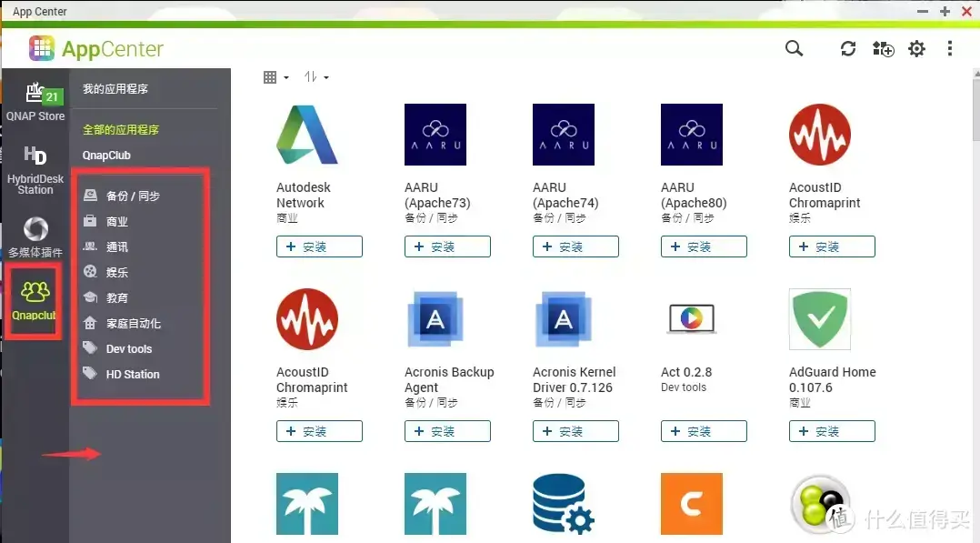Screen dimensions: 980x543
Task: Open manual install app icon
Action: [883, 48]
